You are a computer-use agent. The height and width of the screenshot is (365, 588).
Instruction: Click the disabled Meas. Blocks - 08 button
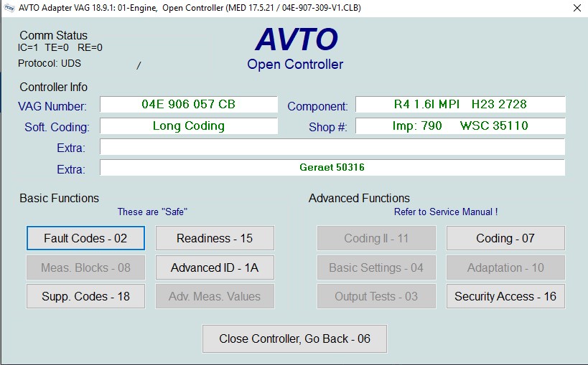(x=85, y=267)
